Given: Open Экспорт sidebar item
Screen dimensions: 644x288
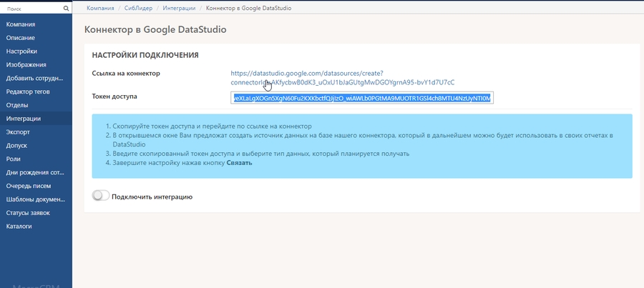Looking at the screenshot, I should [x=19, y=132].
